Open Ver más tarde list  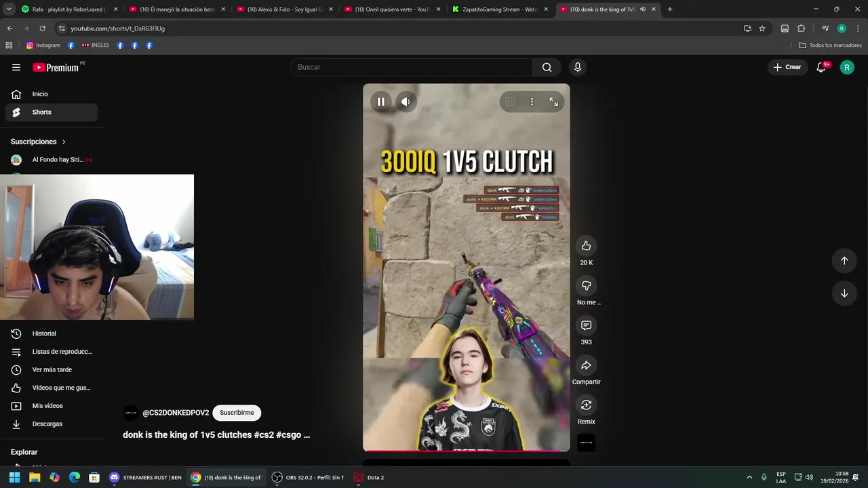click(52, 370)
